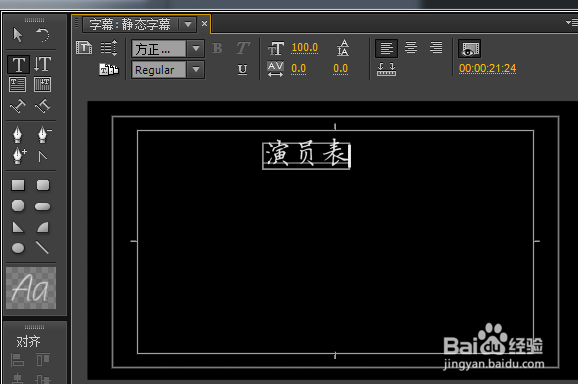Viewport: 578px width, 384px height.
Task: Select the Selection arrow tool
Action: pyautogui.click(x=17, y=35)
